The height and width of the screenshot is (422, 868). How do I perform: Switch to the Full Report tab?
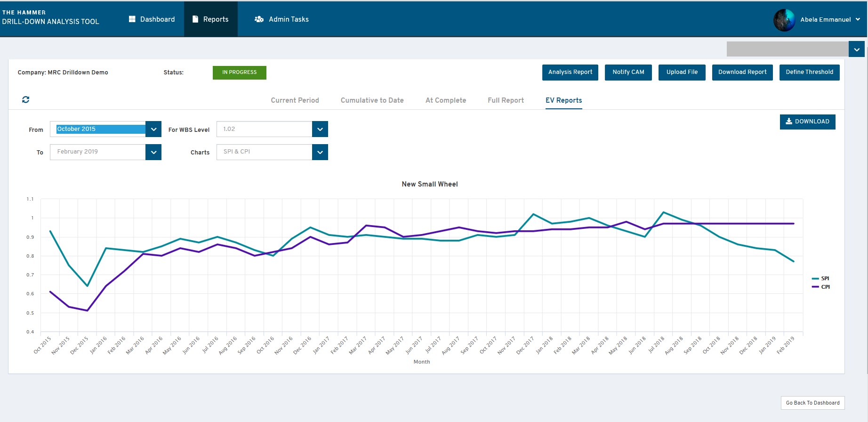pyautogui.click(x=506, y=100)
